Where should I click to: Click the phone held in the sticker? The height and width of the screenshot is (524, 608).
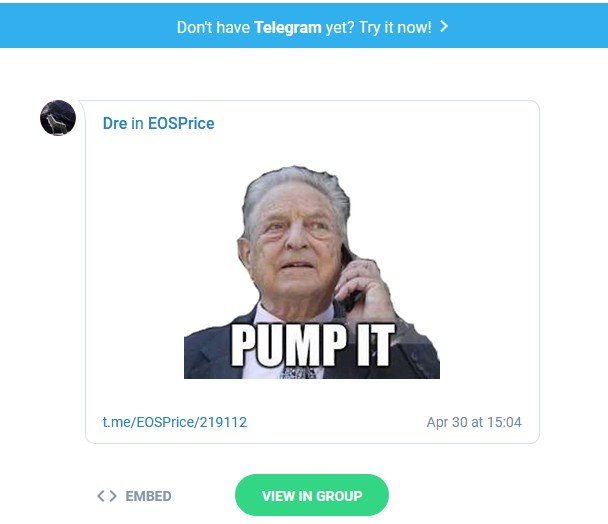point(351,281)
